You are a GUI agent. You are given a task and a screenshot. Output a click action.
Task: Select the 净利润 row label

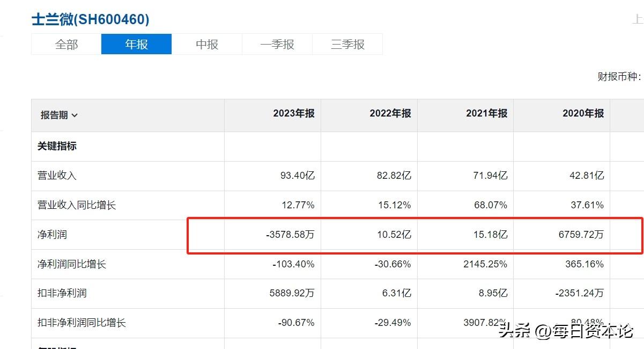(52, 235)
